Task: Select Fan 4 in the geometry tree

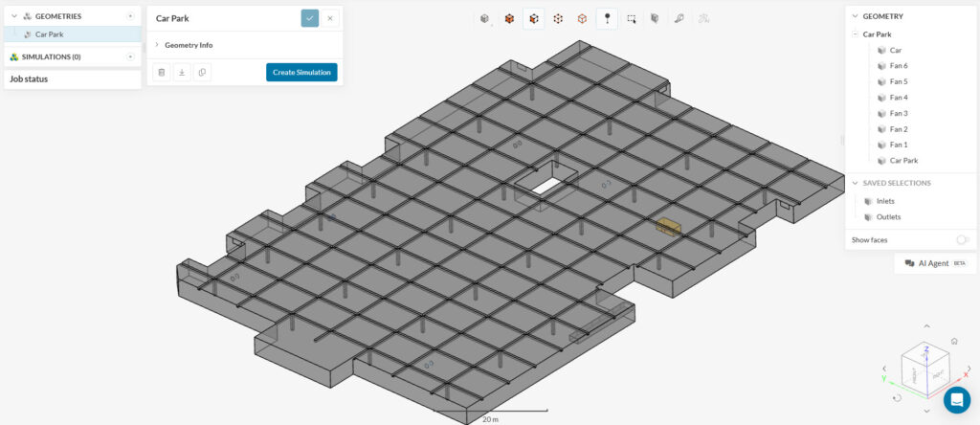Action: pos(899,98)
